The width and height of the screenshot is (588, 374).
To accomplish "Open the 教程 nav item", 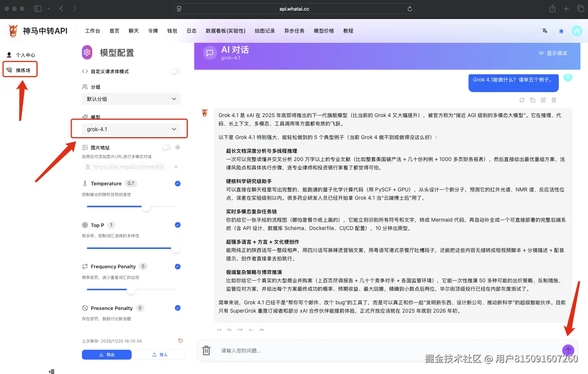I will (348, 31).
